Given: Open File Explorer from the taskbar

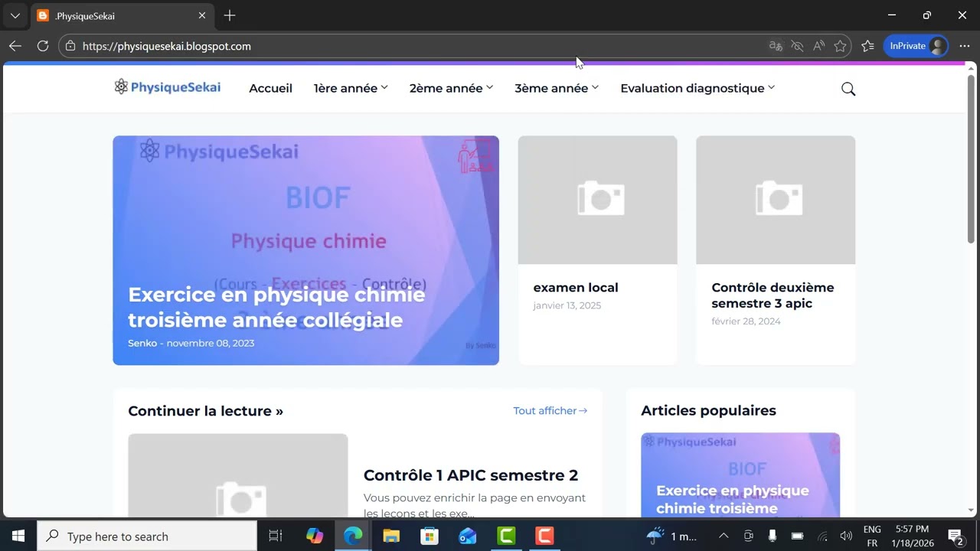Looking at the screenshot, I should click(x=391, y=536).
